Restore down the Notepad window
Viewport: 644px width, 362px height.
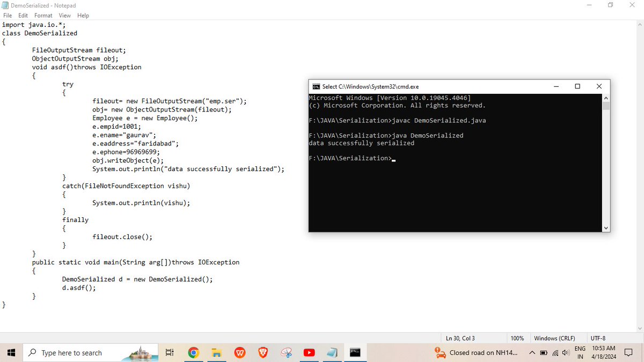(610, 5)
